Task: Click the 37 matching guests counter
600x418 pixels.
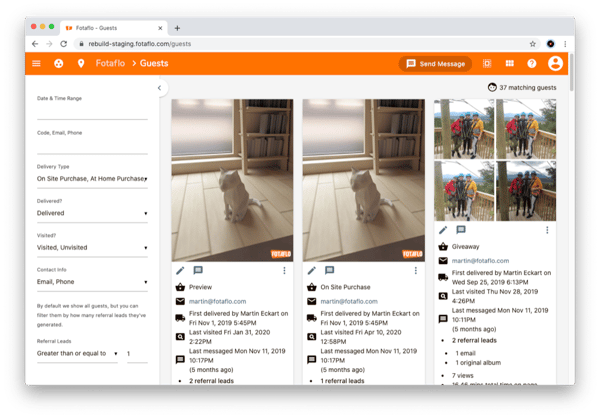Action: (x=522, y=88)
